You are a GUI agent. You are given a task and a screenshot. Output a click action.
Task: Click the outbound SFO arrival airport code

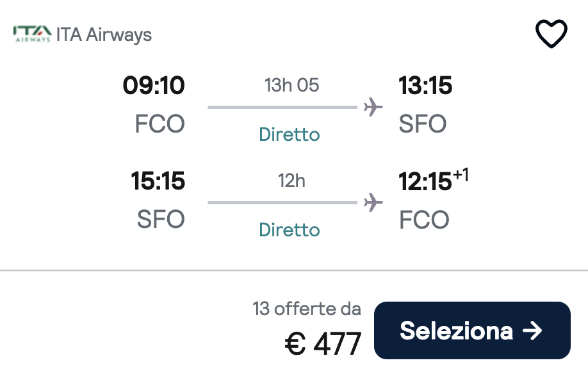coord(423,124)
